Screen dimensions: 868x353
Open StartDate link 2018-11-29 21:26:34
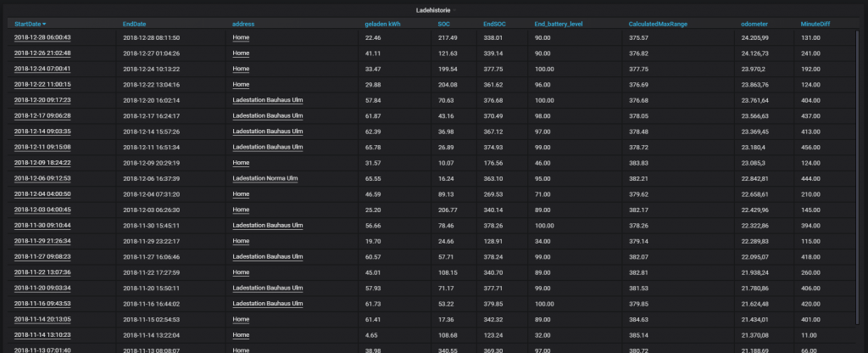point(42,241)
